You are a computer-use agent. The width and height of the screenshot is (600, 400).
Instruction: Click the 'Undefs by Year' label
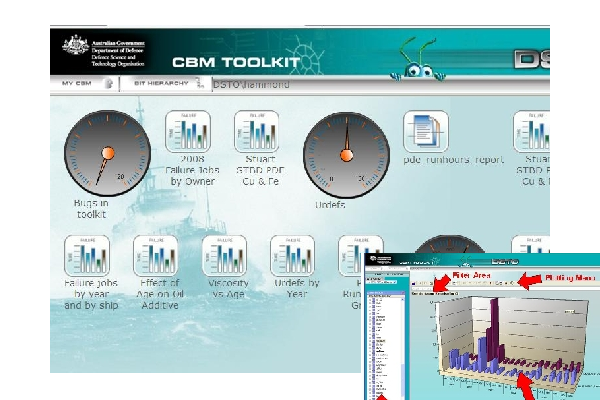click(297, 289)
